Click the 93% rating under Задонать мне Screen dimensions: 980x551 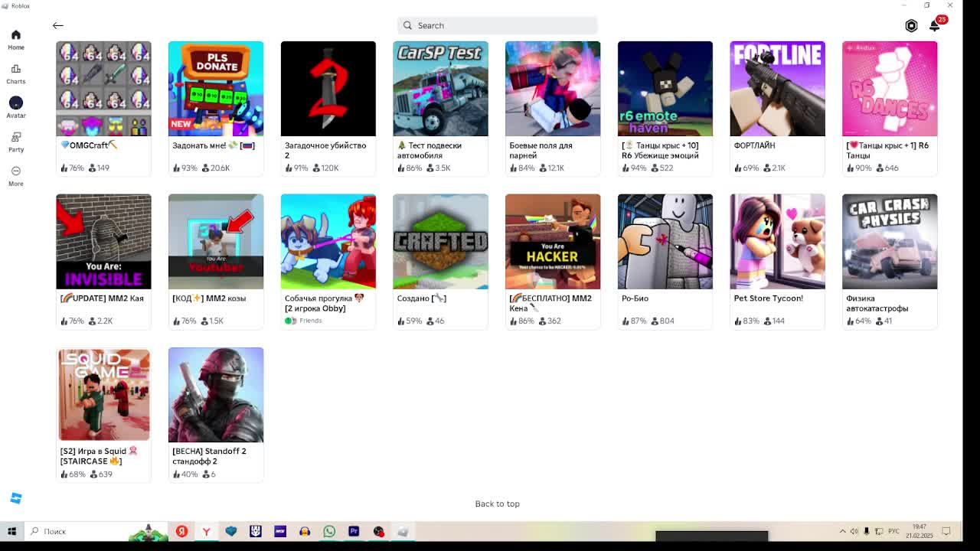point(185,168)
